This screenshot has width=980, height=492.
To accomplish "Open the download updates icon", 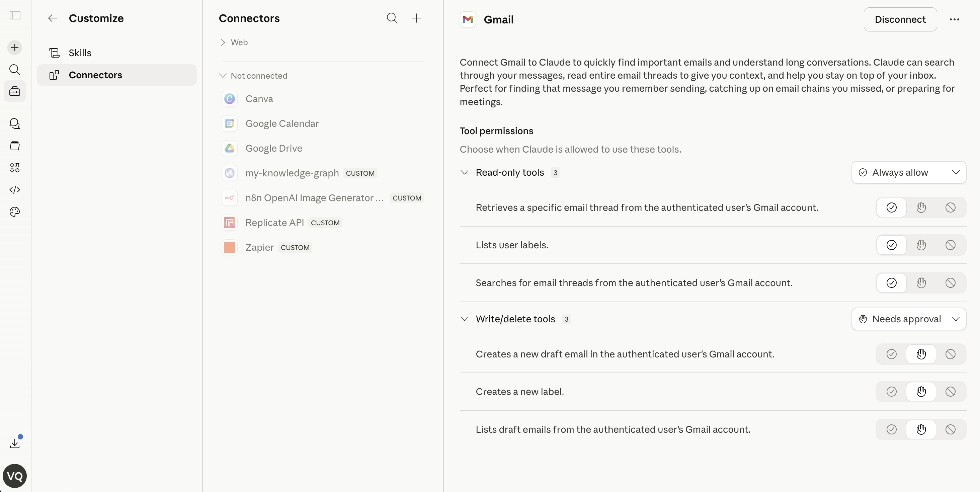I will click(15, 443).
